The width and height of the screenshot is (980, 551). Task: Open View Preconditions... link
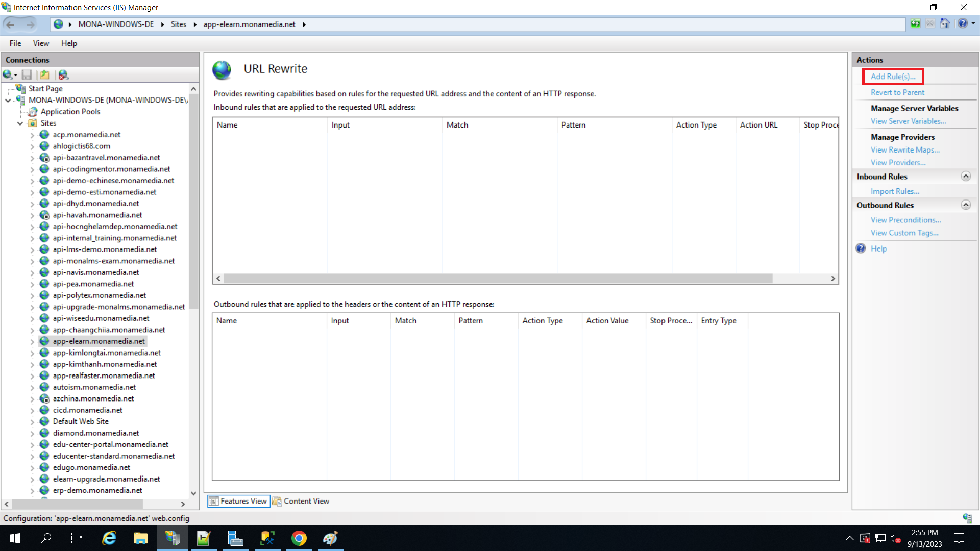click(905, 220)
